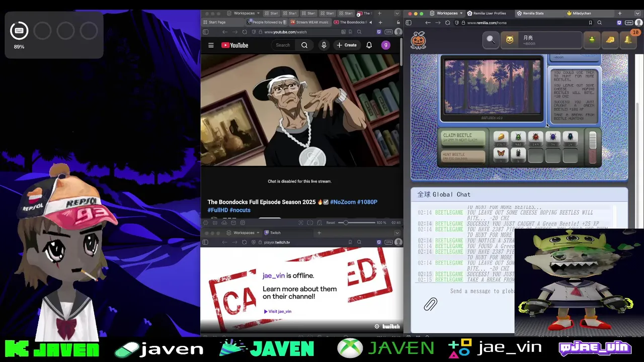
Task: Reload the Remilia page
Action: 447,23
